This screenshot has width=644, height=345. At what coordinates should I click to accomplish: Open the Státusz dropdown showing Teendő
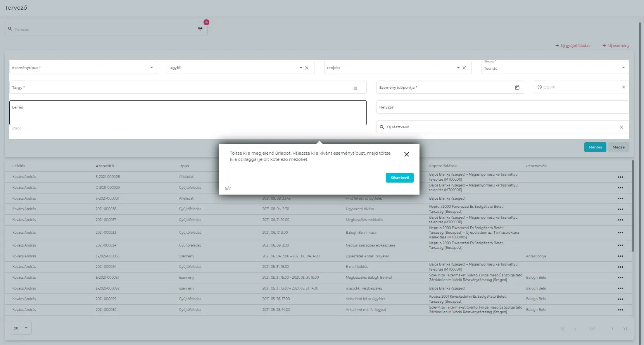pyautogui.click(x=623, y=68)
